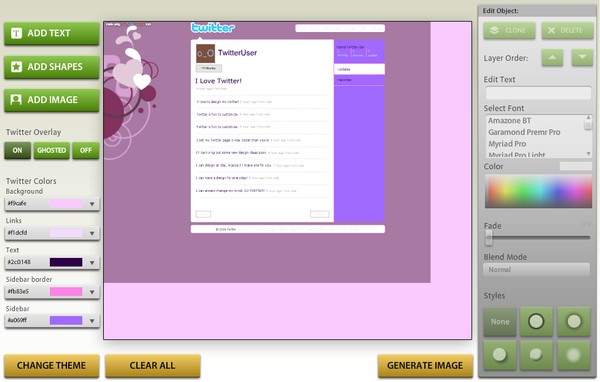The height and width of the screenshot is (382, 600).
Task: Move layer down with Layer Order arrow
Action: point(582,58)
